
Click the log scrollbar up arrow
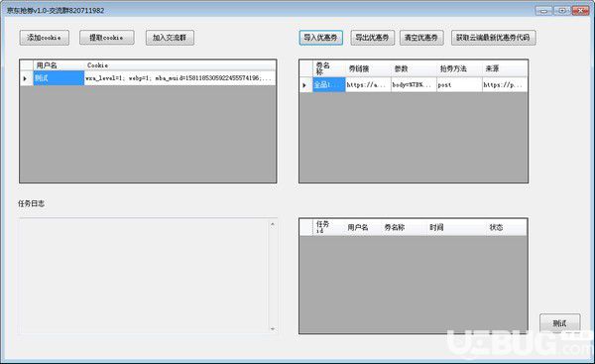273,225
